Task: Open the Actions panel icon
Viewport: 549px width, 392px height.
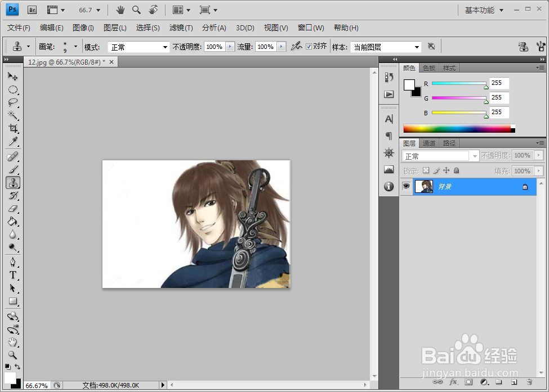Action: click(389, 94)
